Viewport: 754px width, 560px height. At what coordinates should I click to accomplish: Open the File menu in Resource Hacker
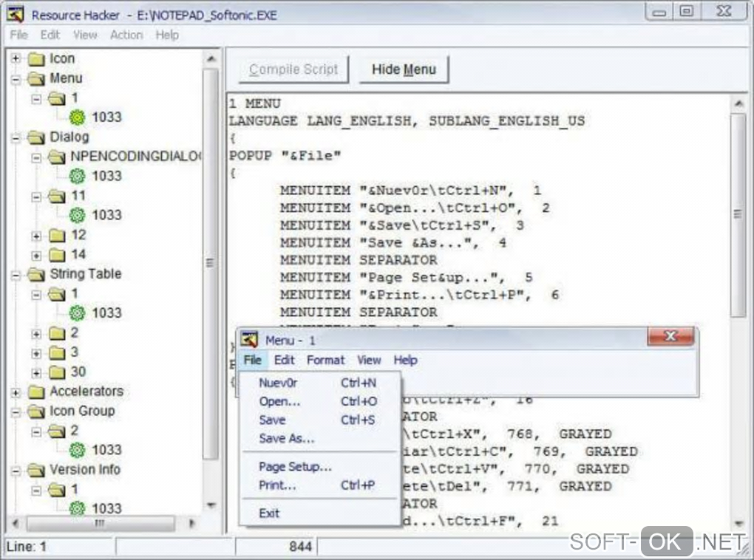[x=18, y=35]
